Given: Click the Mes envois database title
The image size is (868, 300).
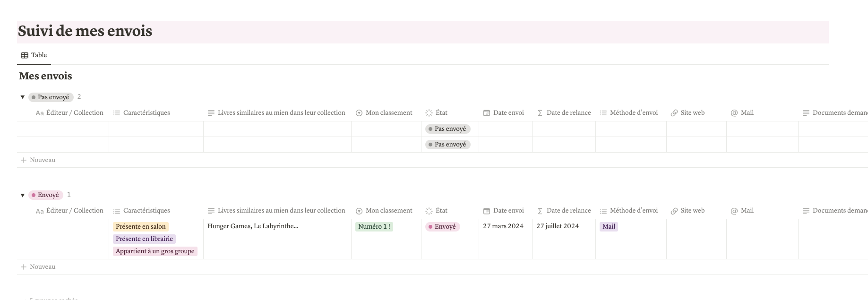Looking at the screenshot, I should (x=45, y=76).
